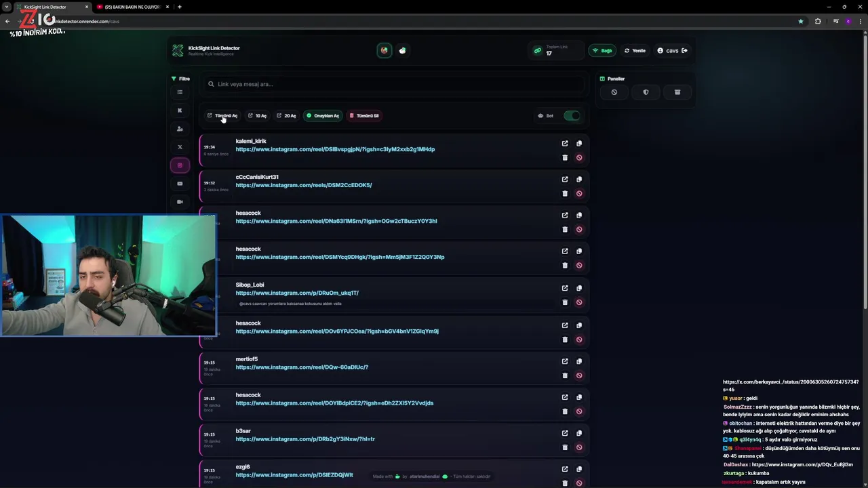The height and width of the screenshot is (488, 868).
Task: Open Sibop_Lobi's instagram.com/p link
Action: pyautogui.click(x=297, y=293)
